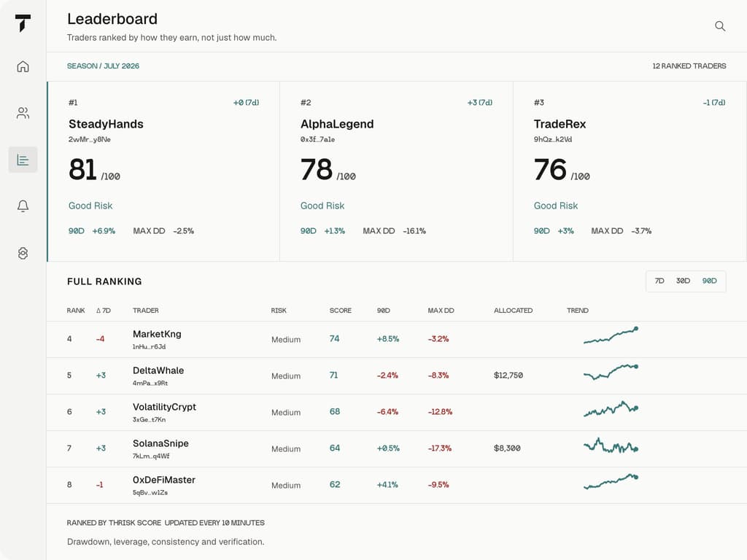Click 0xDeFiMaster trend sparkline
This screenshot has width=747, height=560.
coord(611,481)
